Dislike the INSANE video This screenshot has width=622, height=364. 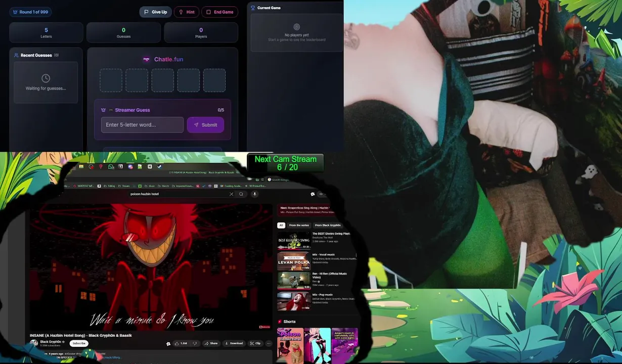pos(195,343)
